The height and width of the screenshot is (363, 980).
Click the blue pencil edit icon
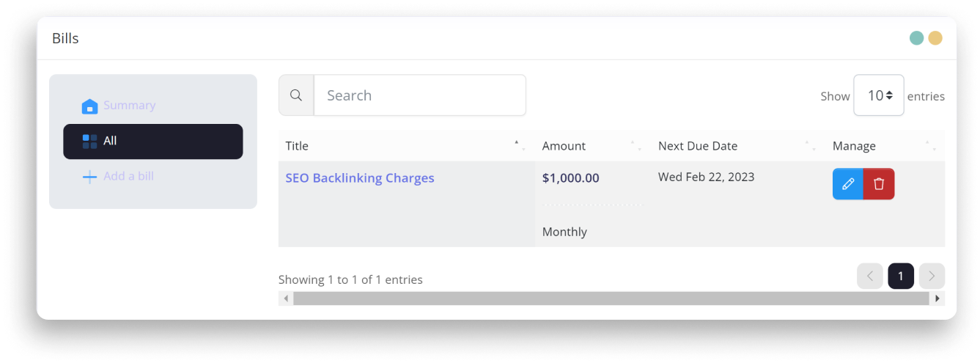(x=848, y=184)
